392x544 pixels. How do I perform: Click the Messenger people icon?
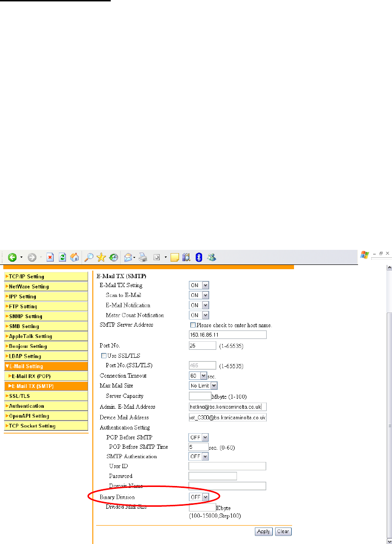212,257
